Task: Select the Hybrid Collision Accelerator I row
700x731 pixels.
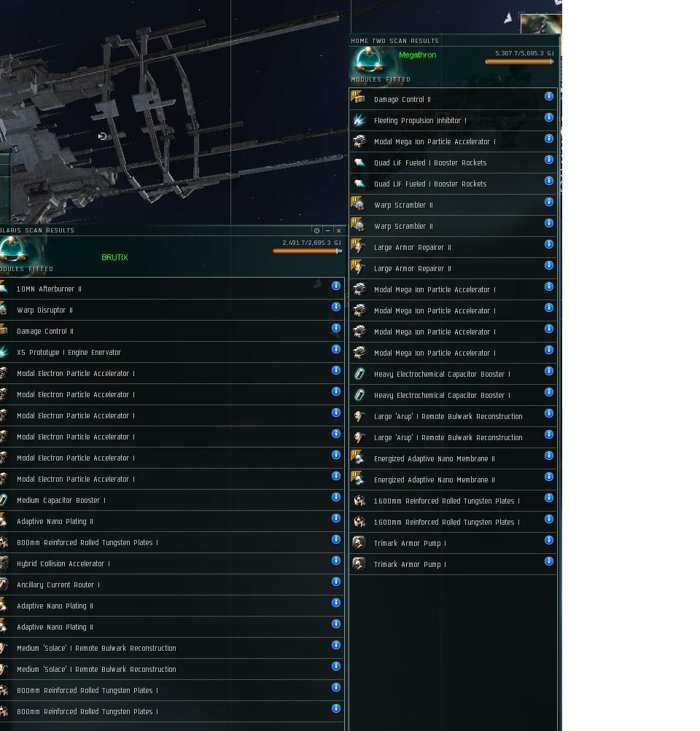Action: coord(172,563)
